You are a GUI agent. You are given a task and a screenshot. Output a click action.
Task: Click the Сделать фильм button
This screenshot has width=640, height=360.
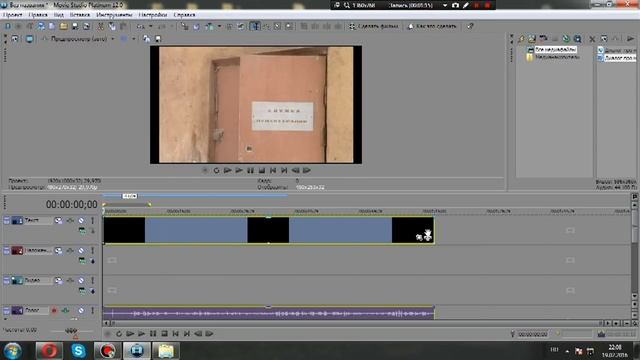[373, 26]
